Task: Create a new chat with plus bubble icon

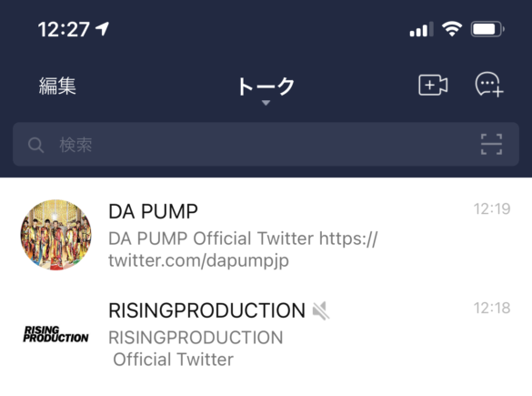Action: tap(489, 85)
